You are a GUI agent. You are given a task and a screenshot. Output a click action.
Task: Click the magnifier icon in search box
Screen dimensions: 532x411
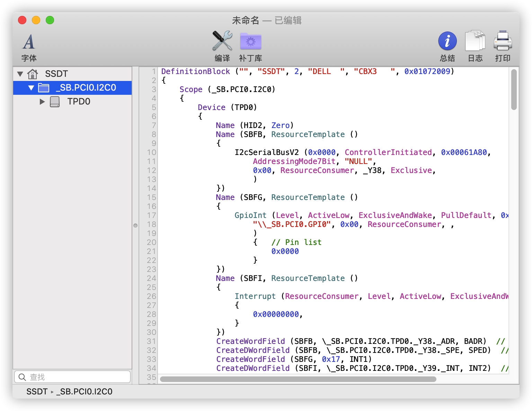pos(22,377)
